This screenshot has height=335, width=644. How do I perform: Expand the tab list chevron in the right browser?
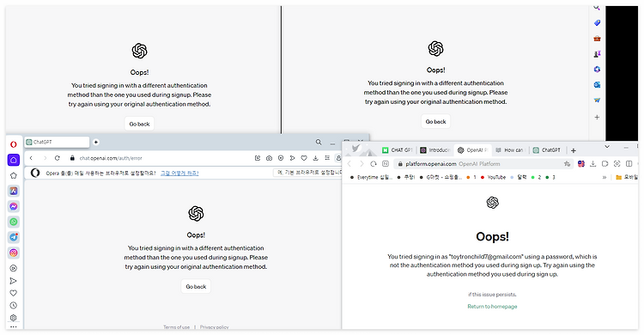(607, 146)
